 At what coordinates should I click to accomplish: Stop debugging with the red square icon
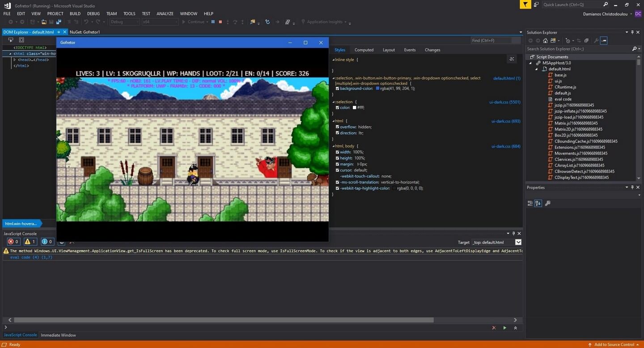click(x=220, y=22)
